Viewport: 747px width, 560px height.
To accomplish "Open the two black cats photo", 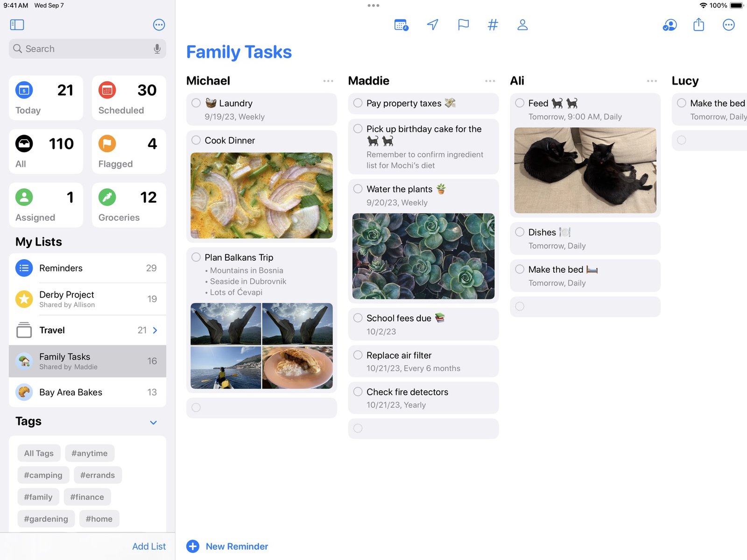I will coord(585,170).
